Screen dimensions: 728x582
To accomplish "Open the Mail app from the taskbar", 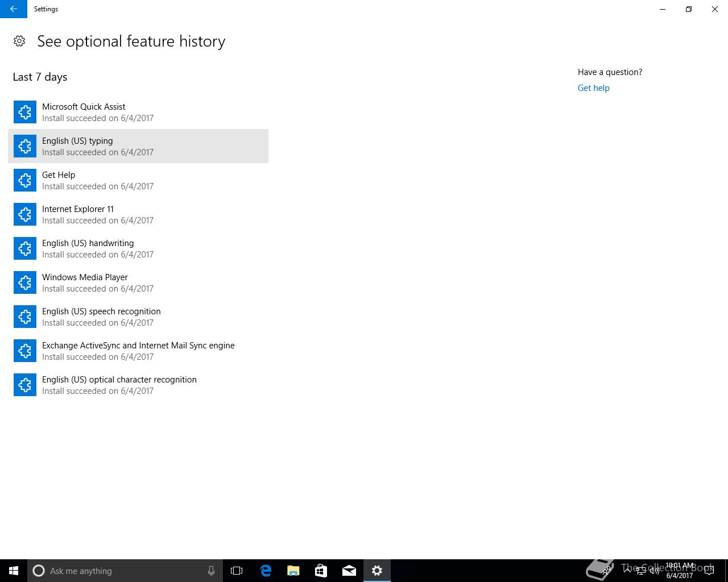I will [x=349, y=571].
